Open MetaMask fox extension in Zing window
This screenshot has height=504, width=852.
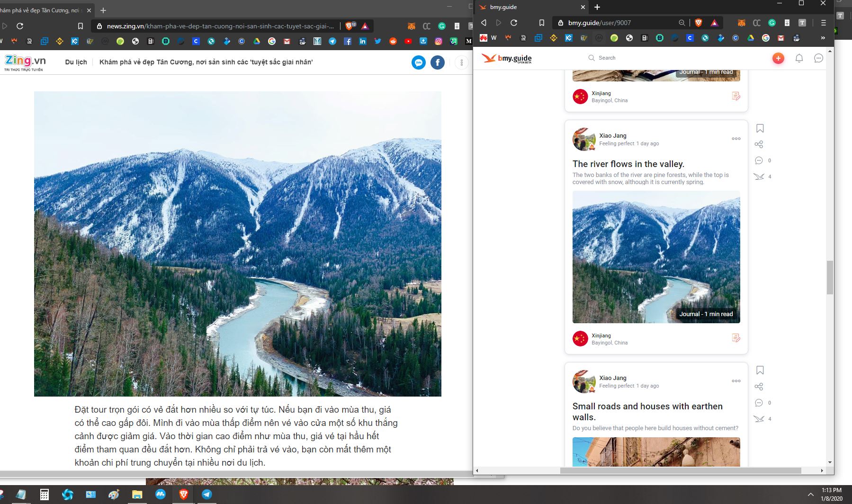tap(412, 26)
